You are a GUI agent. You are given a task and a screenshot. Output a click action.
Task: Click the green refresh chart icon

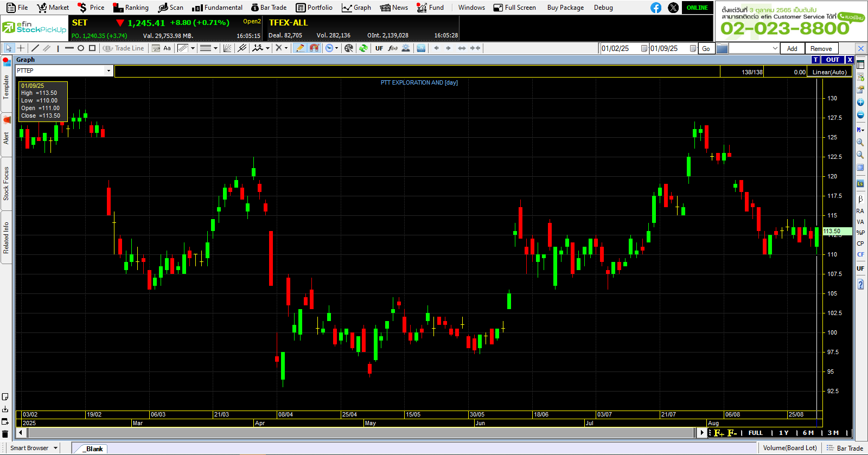(x=363, y=48)
